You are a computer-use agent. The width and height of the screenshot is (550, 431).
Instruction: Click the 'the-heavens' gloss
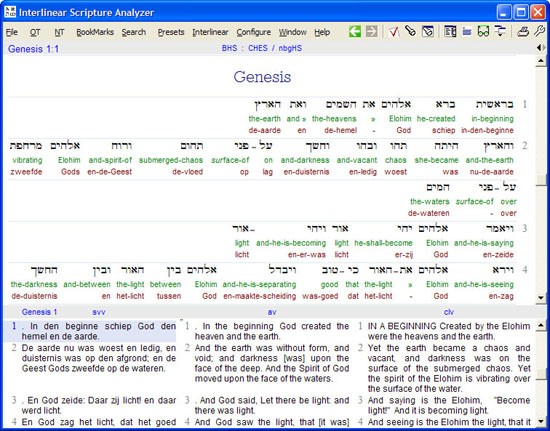[x=334, y=119]
